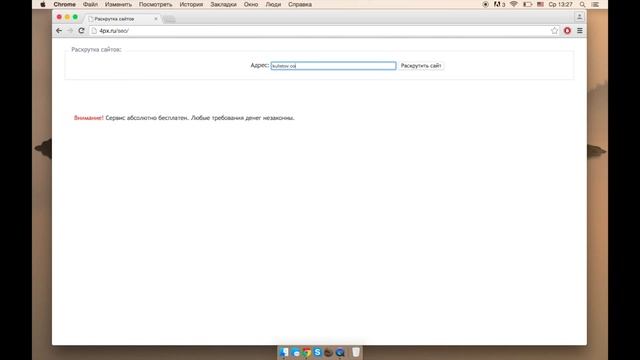Bookmark this page with the star icon

[x=554, y=31]
